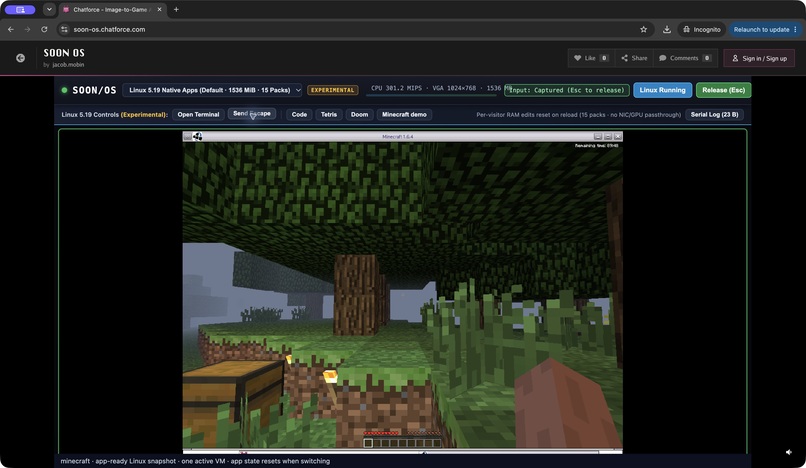
Task: Launch the Tetris app
Action: 329,114
